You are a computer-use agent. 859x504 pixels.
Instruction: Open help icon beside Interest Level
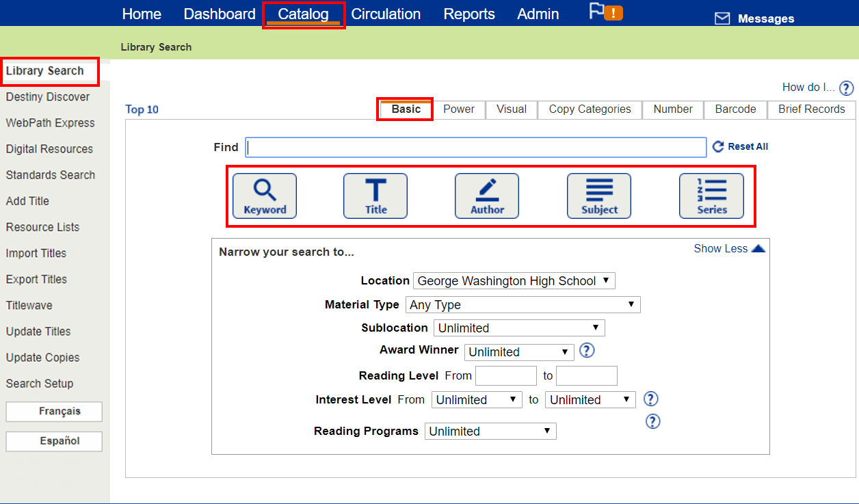tap(651, 399)
